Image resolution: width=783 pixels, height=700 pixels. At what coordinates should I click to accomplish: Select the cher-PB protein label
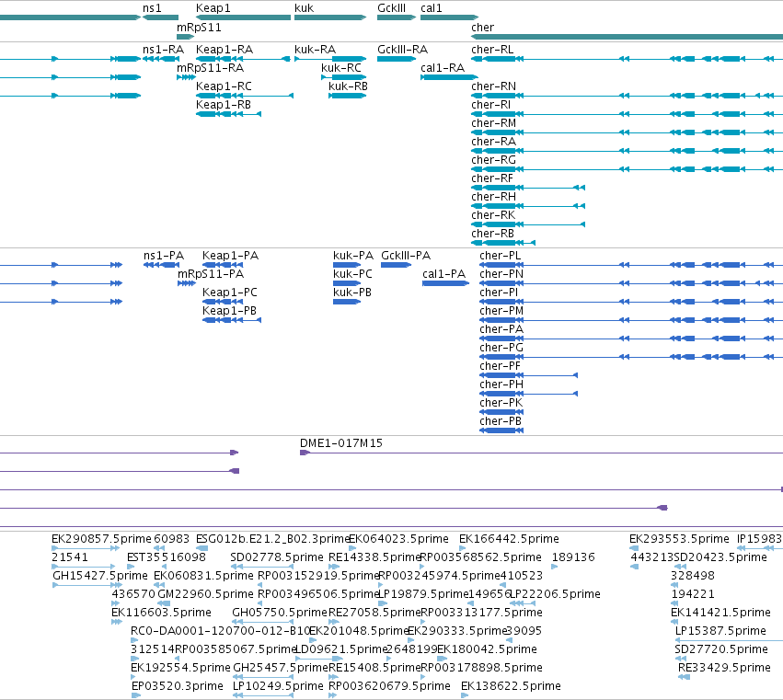tap(501, 421)
